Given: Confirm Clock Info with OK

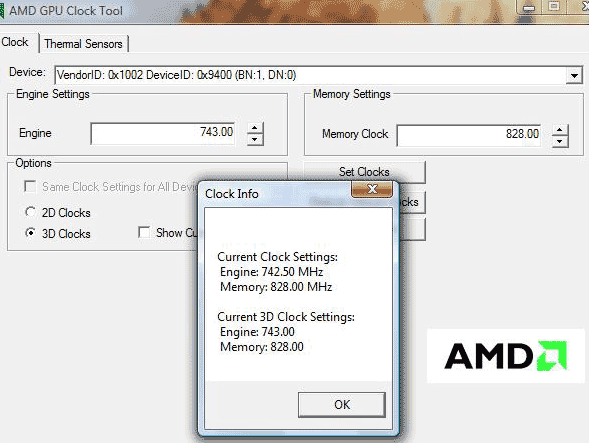Looking at the screenshot, I should click(342, 405).
